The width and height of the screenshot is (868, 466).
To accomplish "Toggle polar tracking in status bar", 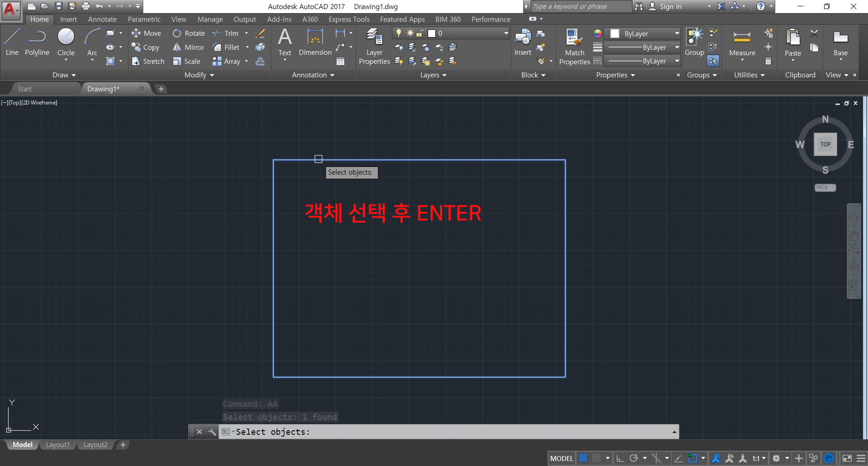I will coord(634,458).
